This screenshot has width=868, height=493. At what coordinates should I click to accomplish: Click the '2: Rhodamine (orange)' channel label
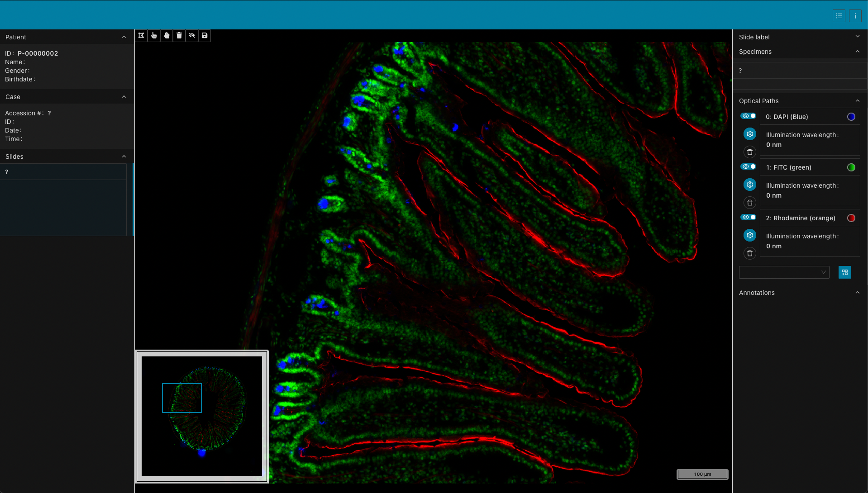(x=800, y=218)
